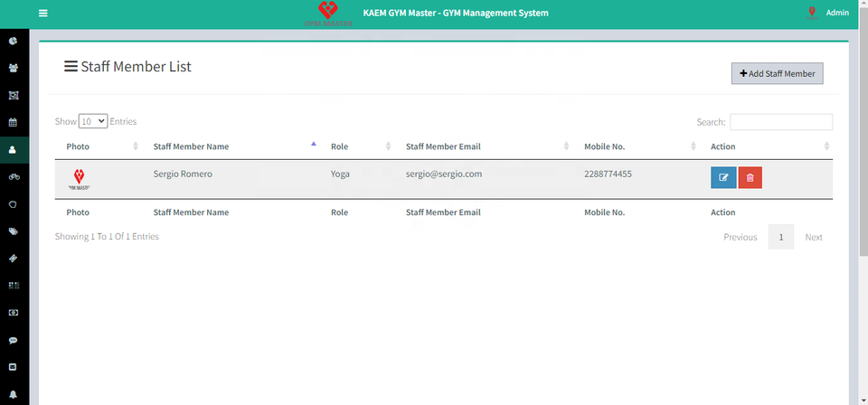
Task: Toggle the hamburger sidebar menu
Action: [x=42, y=13]
